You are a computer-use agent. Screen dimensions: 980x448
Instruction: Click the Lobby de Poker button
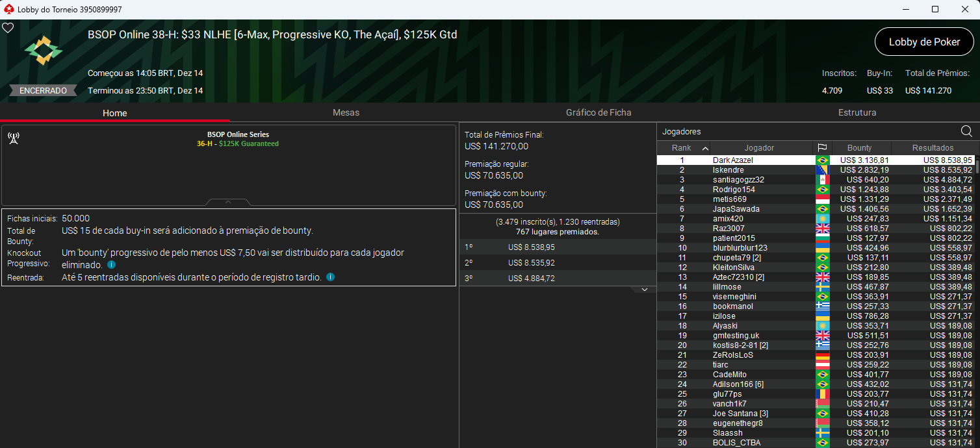pos(923,42)
